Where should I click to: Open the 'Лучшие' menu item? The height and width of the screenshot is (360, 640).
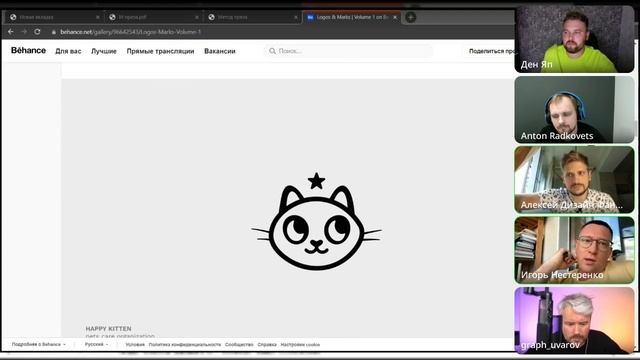pos(104,51)
